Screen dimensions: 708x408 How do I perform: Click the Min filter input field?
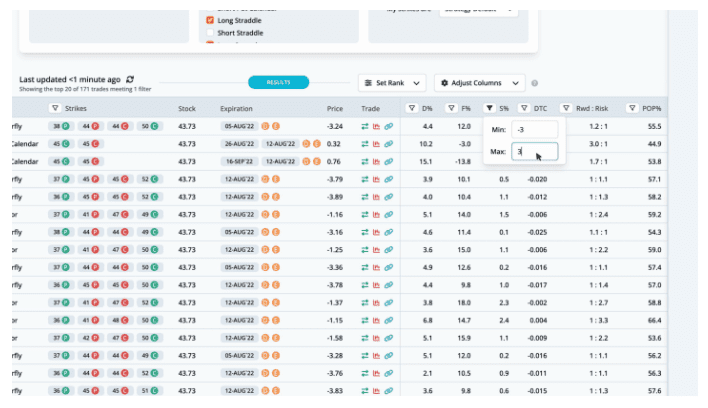click(x=534, y=130)
